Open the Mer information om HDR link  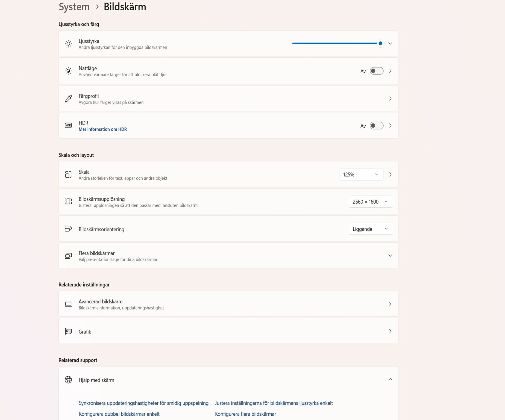click(102, 129)
